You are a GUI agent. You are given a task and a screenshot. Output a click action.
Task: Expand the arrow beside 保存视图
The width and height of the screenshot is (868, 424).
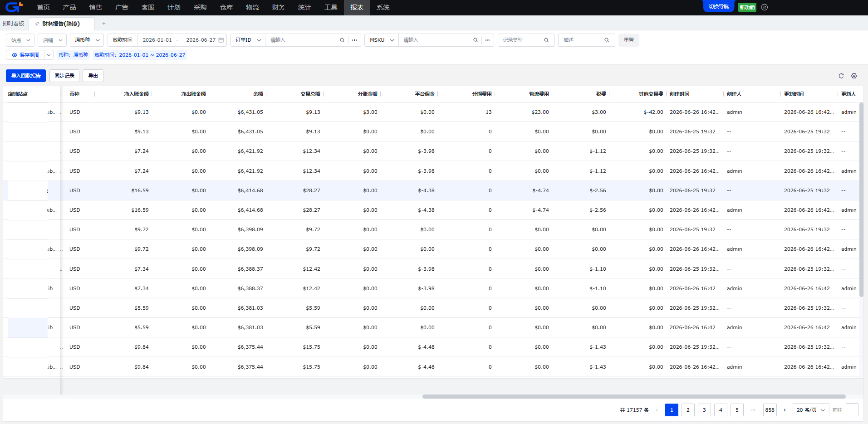49,55
